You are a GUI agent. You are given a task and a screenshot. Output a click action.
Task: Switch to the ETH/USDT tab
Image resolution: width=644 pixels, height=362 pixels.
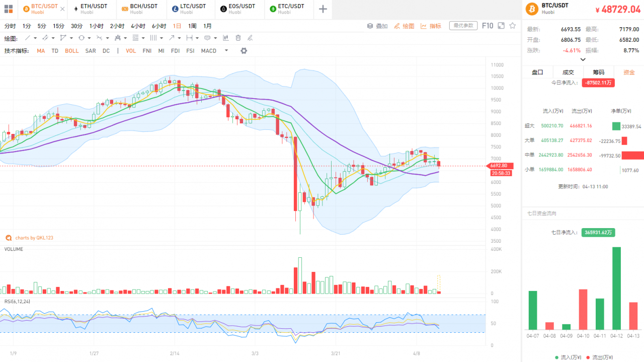tap(91, 9)
